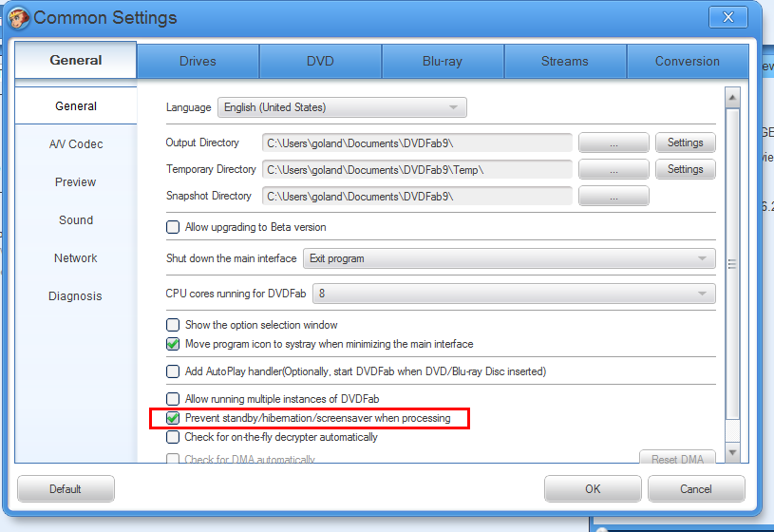Screen dimensions: 774x532
Task: Open Sound settings in sidebar
Action: tap(76, 220)
